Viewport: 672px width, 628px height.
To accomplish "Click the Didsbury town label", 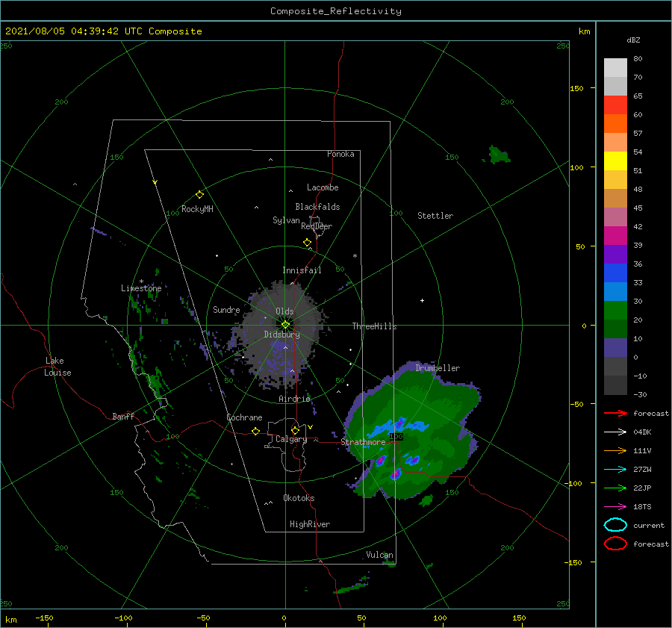I will 282,335.
